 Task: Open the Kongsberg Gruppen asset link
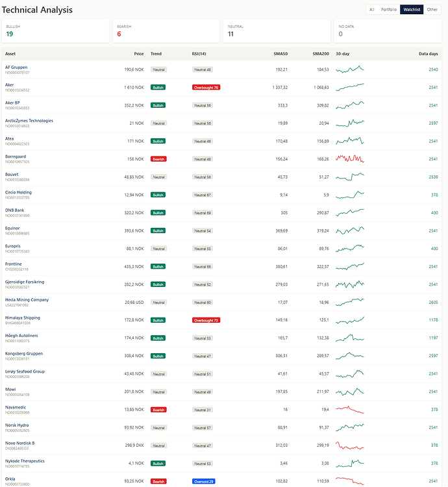point(24,353)
